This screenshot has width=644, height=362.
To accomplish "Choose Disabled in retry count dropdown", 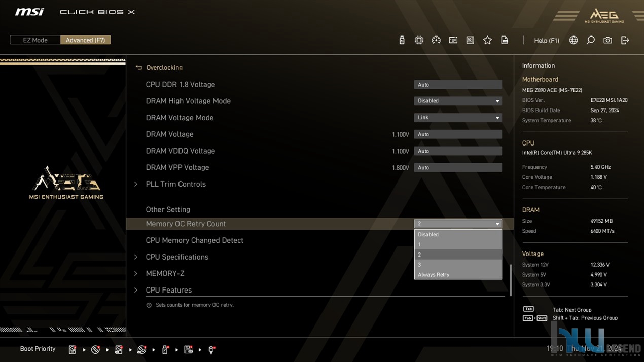I will [x=457, y=235].
